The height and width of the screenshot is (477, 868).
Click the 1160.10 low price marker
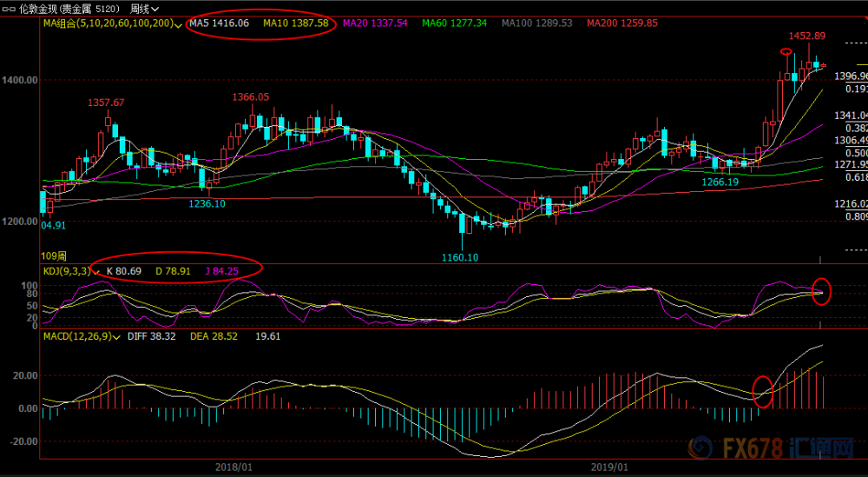pyautogui.click(x=460, y=257)
